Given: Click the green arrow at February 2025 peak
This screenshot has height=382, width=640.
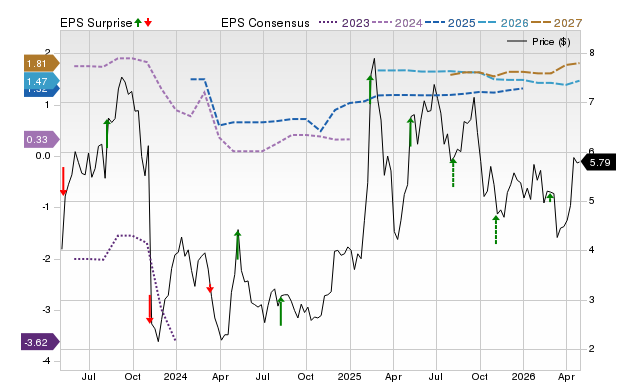Looking at the screenshot, I should pyautogui.click(x=370, y=89).
